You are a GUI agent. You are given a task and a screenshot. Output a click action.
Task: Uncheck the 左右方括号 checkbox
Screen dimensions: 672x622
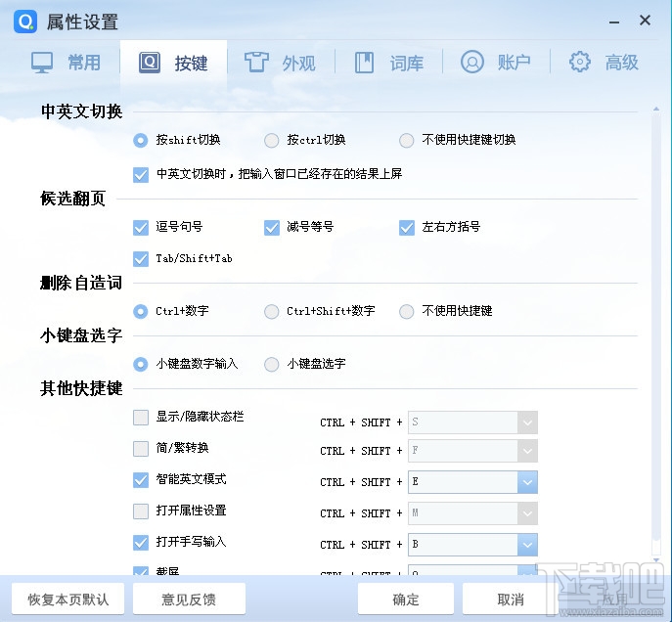pos(406,228)
